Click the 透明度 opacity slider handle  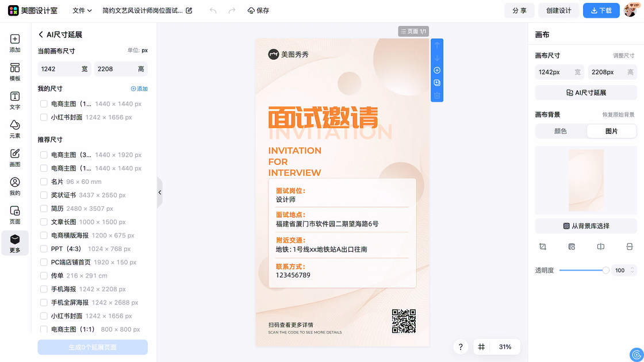(605, 270)
